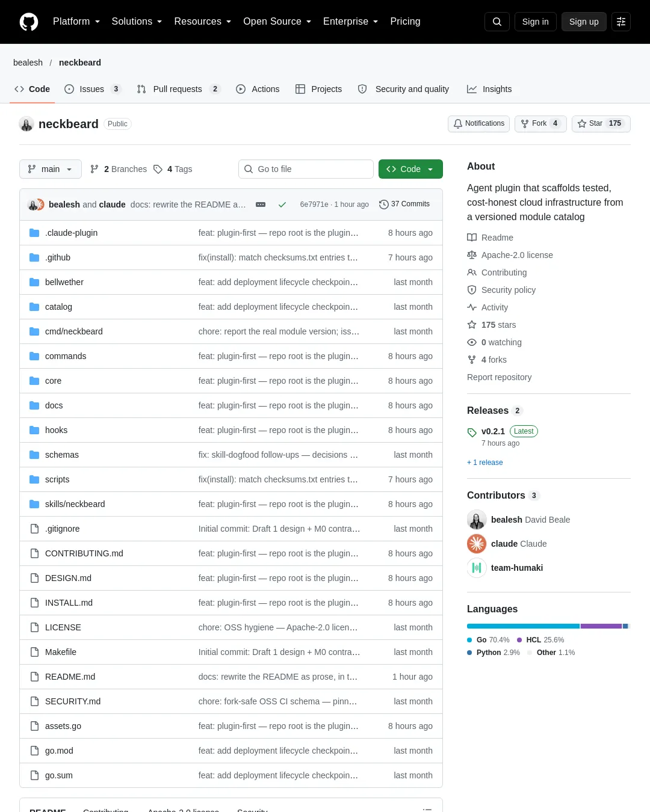Click the .claude-plugin folder icon
The width and height of the screenshot is (650, 812).
tap(34, 233)
